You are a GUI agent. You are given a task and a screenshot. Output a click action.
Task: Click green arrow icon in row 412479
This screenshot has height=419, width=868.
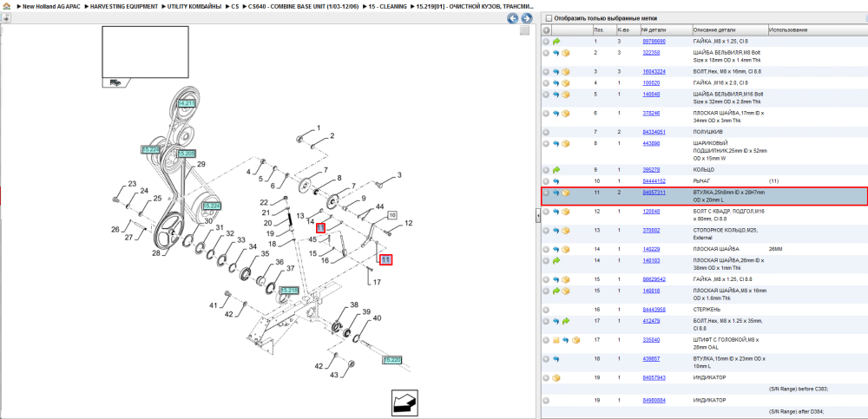click(x=566, y=320)
